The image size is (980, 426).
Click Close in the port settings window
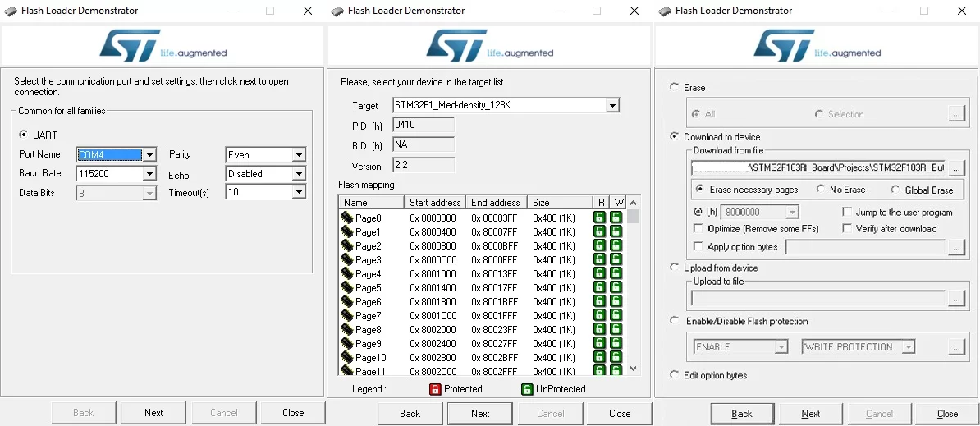coord(293,413)
